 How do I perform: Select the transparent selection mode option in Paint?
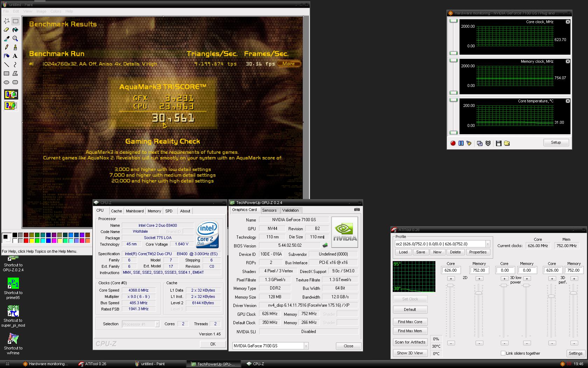(11, 105)
